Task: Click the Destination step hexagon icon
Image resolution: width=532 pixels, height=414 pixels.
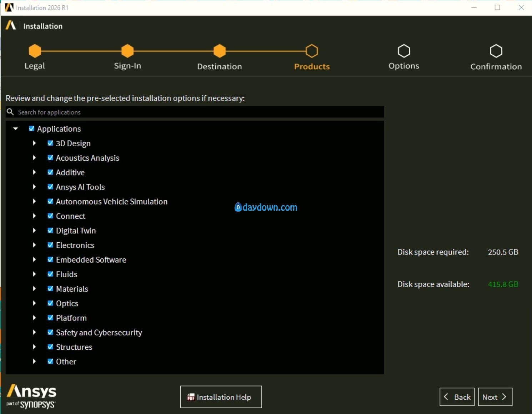Action: tap(220, 51)
